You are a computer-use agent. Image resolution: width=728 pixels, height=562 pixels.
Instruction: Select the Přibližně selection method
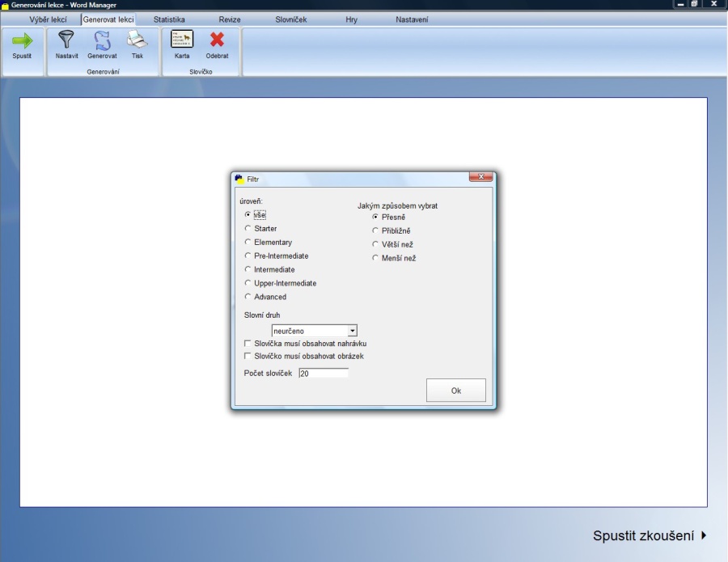point(375,230)
